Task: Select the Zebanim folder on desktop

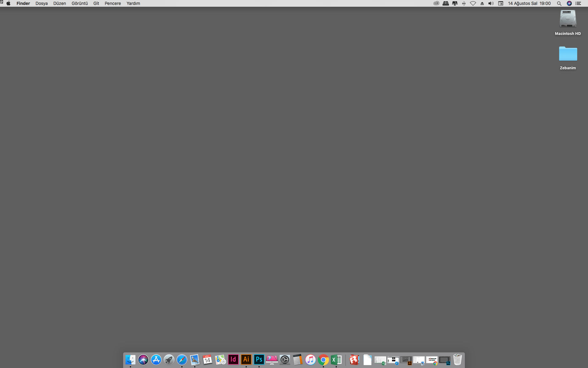Action: (568, 58)
